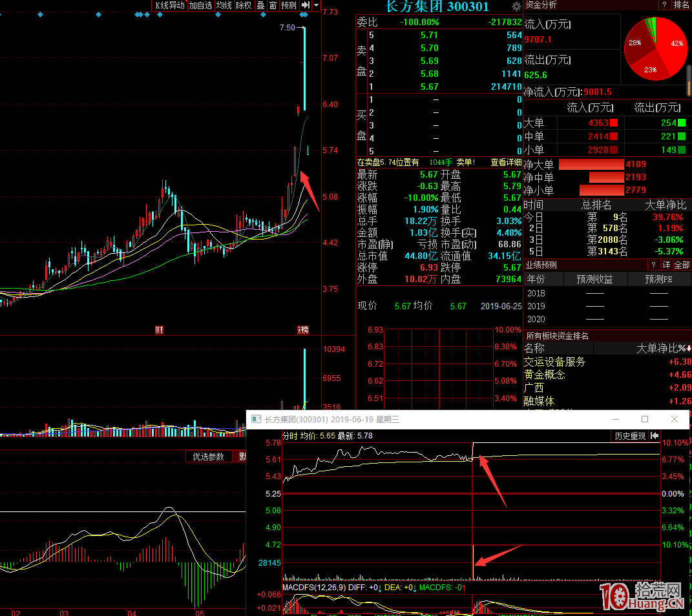
Task: Click the 窗 window toolbar button
Action: [x=273, y=5]
